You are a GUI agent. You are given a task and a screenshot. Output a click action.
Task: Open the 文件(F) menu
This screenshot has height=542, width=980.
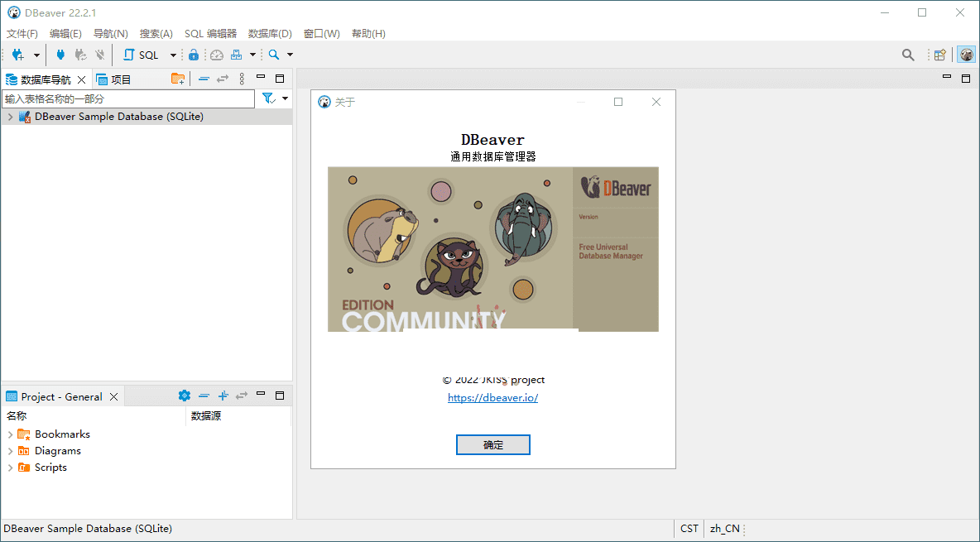tap(22, 34)
